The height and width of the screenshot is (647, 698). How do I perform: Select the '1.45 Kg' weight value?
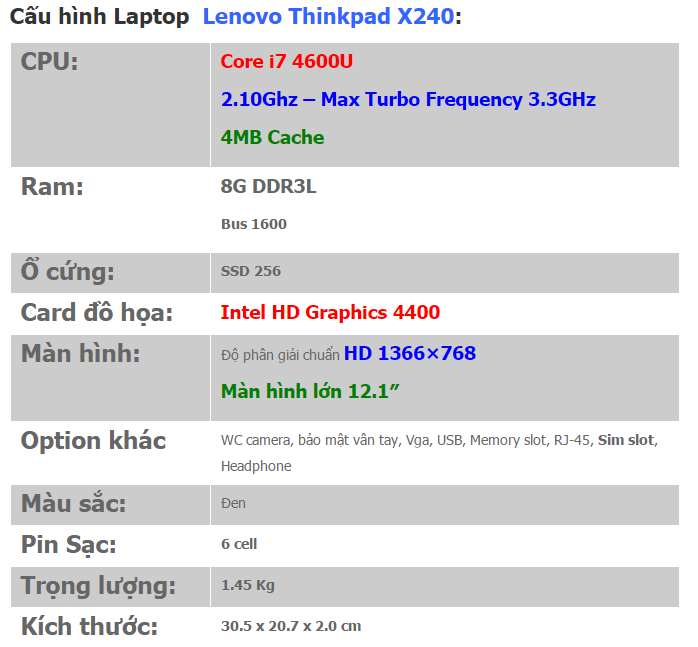pyautogui.click(x=247, y=585)
